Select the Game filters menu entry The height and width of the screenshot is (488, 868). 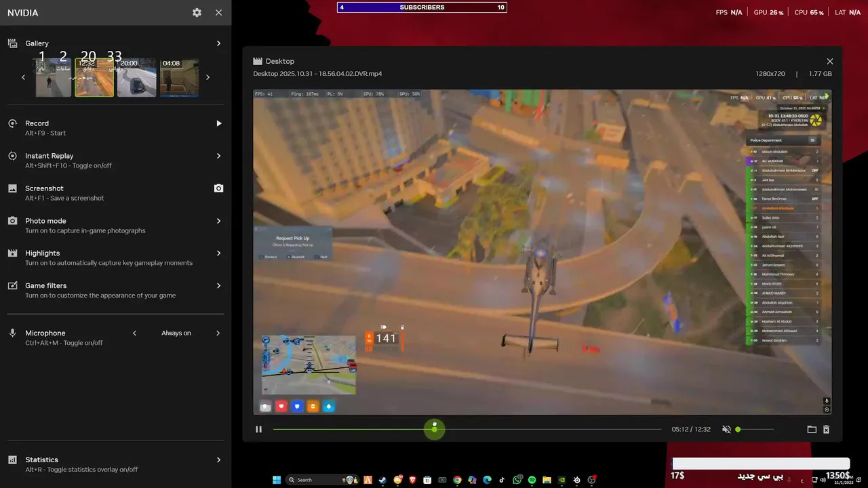coord(115,290)
